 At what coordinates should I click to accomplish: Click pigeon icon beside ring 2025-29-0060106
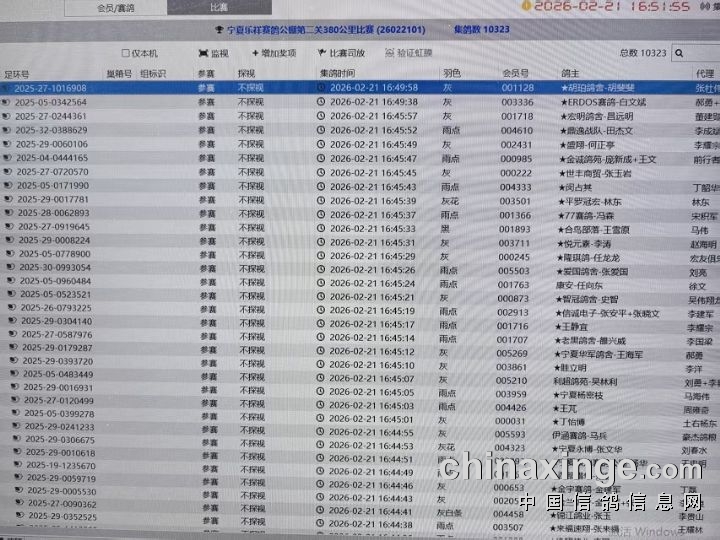(9, 144)
